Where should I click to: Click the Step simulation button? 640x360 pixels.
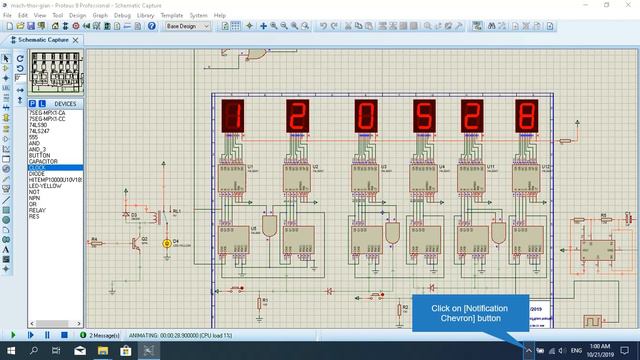[31, 335]
